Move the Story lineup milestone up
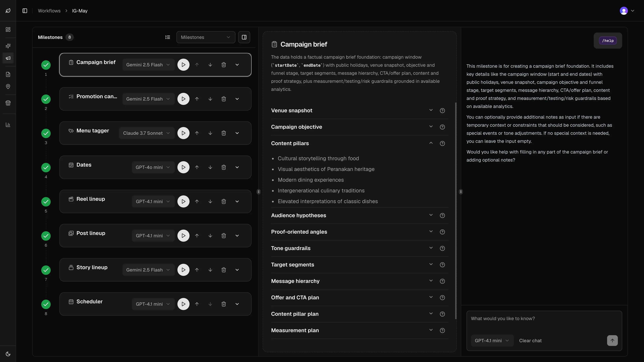 click(x=197, y=270)
